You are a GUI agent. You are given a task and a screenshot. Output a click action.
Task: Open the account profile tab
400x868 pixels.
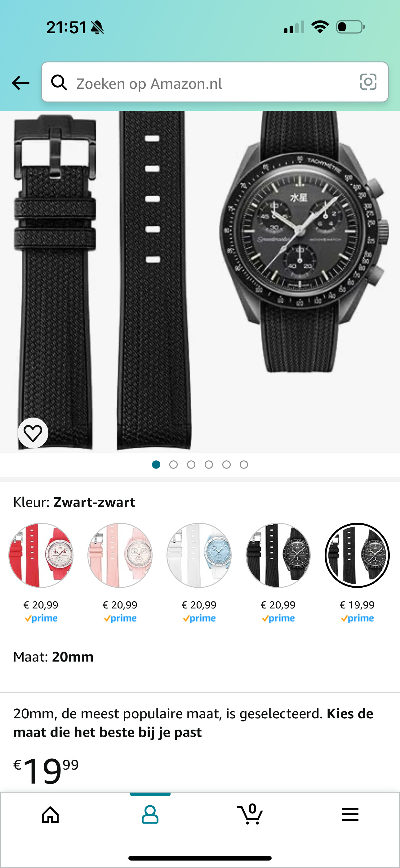pos(150,815)
